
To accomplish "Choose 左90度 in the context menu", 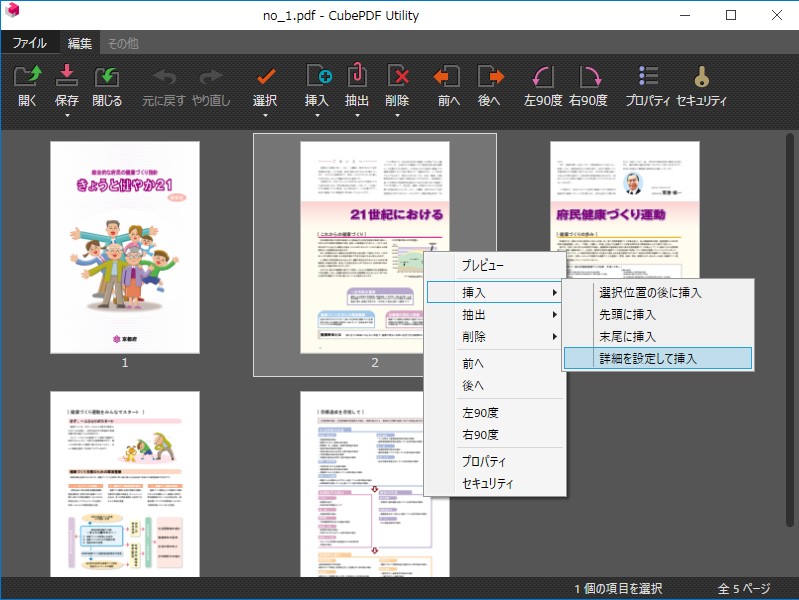I will 494,412.
